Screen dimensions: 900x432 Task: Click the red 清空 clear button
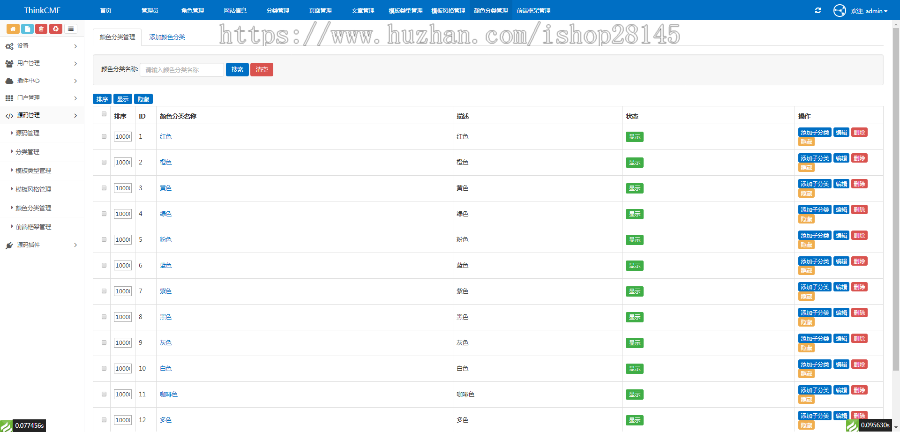tap(262, 69)
